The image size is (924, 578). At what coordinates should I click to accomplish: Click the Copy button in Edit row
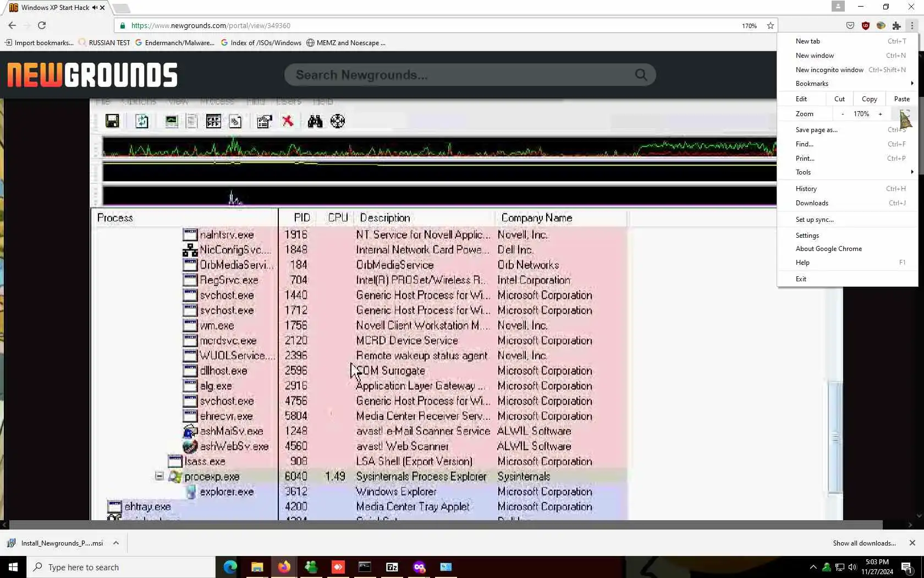pyautogui.click(x=869, y=99)
